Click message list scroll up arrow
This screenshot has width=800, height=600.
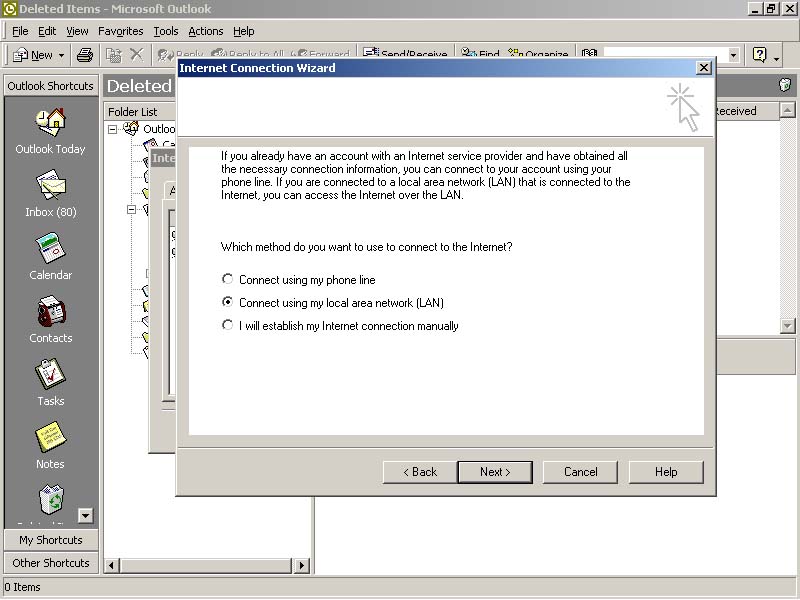pos(787,110)
